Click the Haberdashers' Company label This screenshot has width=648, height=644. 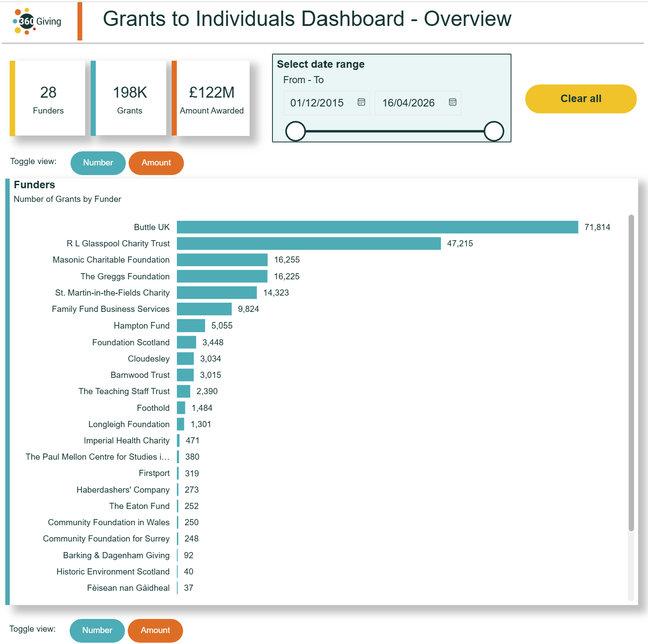point(123,490)
